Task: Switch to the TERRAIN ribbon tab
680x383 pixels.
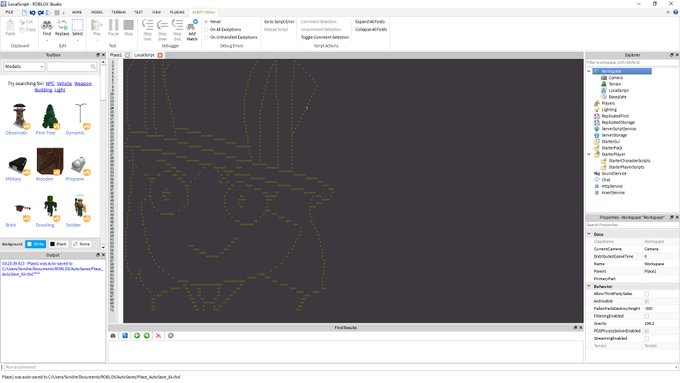Action: pos(118,12)
